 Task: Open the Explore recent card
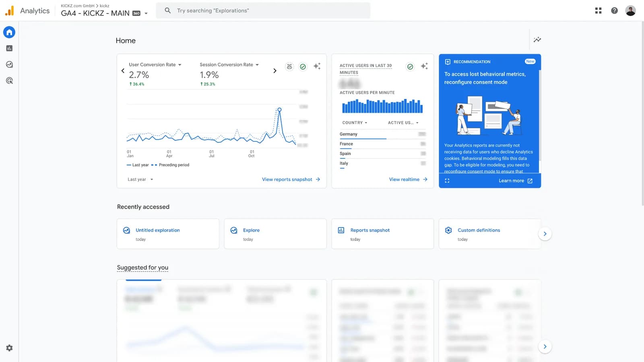tap(275, 234)
